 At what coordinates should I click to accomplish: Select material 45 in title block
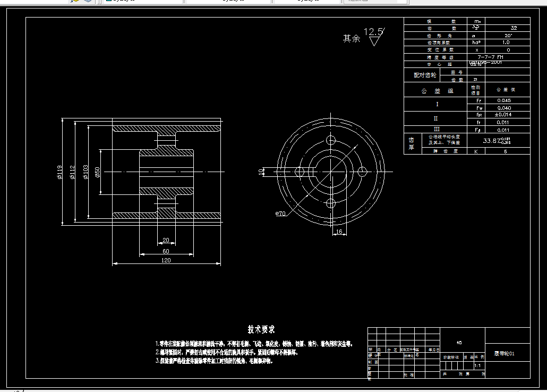[459, 343]
